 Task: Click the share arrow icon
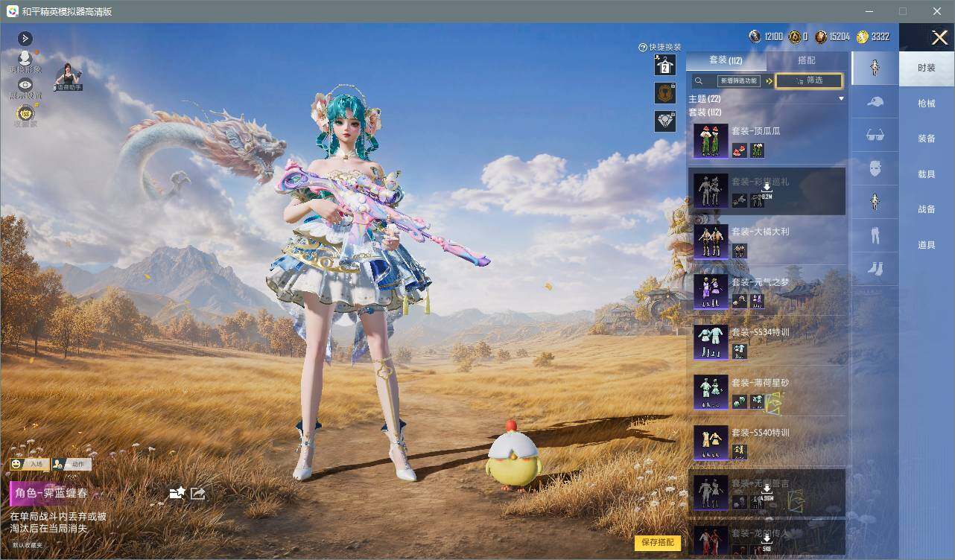[x=197, y=493]
